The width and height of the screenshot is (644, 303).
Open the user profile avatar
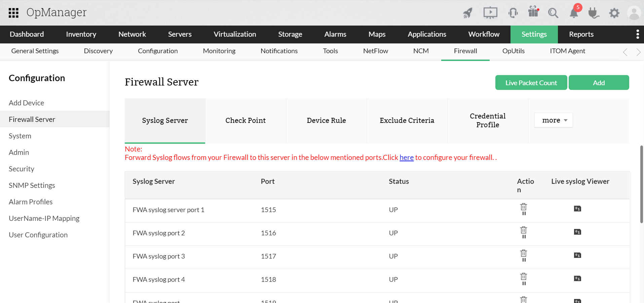coord(634,13)
